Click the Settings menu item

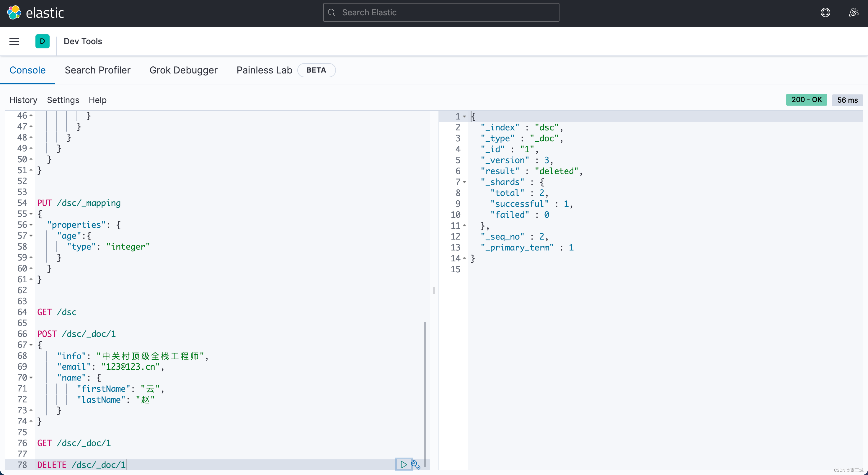pyautogui.click(x=63, y=100)
